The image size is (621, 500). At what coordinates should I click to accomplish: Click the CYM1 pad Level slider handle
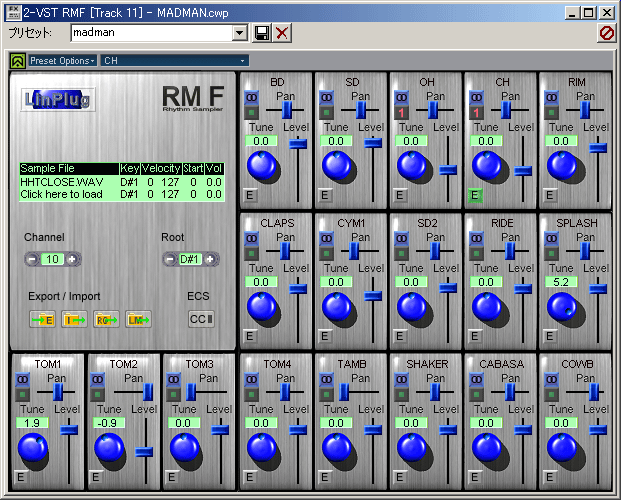373,296
